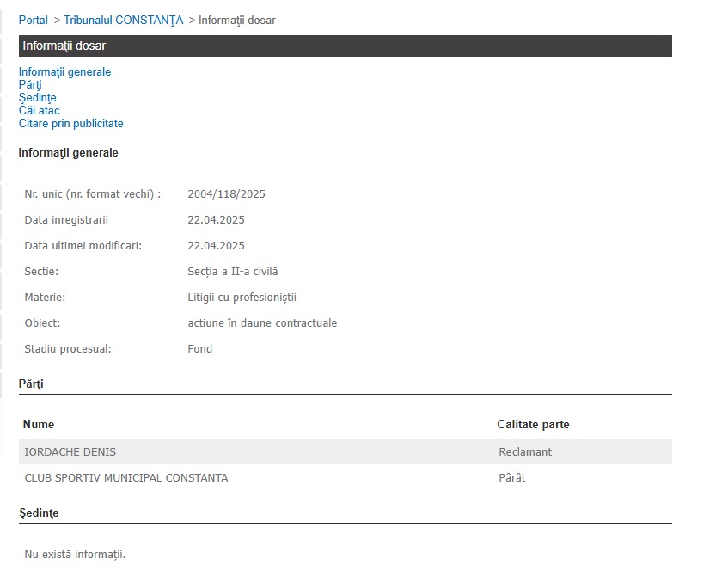This screenshot has height=565, width=728.
Task: Click the Informații dosar breadcrumb text
Action: tap(236, 20)
